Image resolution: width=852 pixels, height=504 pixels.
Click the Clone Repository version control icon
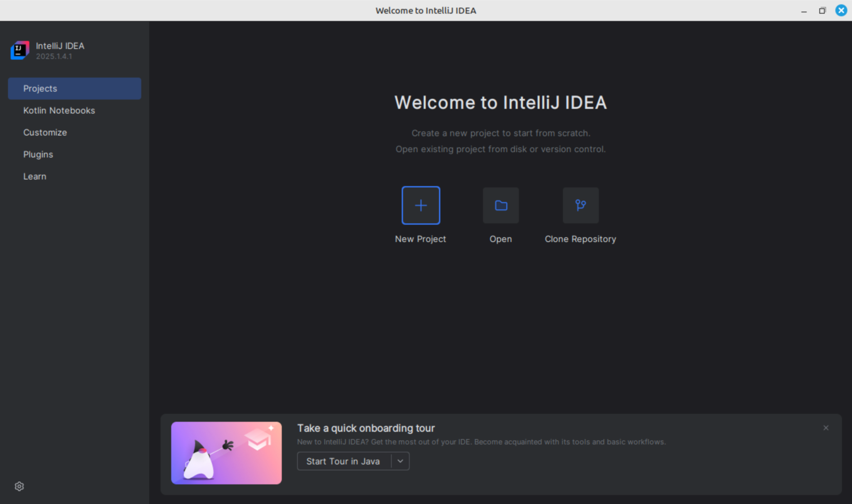[x=580, y=205]
